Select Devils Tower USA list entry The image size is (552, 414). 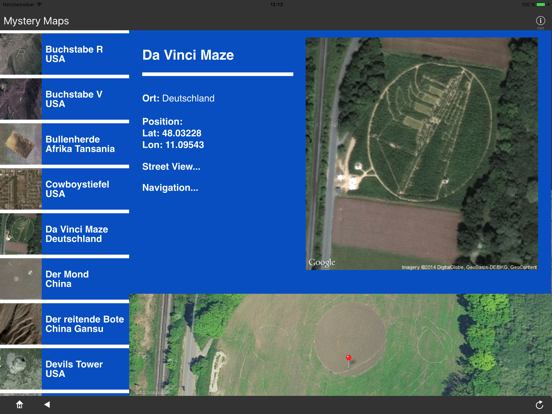(x=64, y=369)
